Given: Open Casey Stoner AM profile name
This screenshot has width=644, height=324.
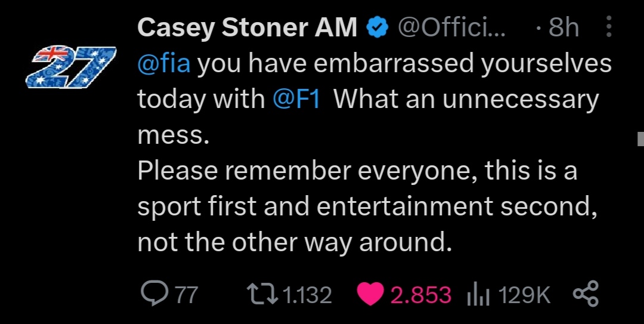Looking at the screenshot, I should [247, 27].
